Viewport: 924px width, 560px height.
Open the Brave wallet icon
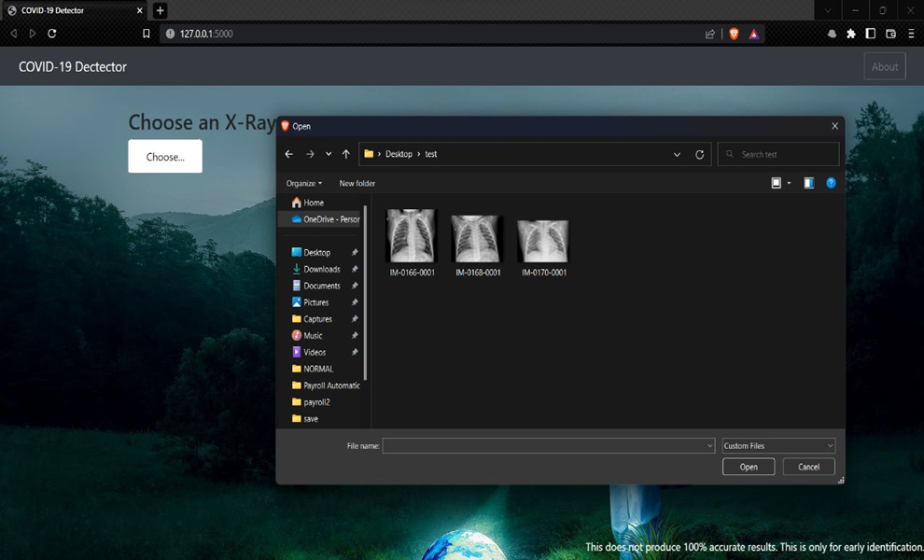pos(891,35)
